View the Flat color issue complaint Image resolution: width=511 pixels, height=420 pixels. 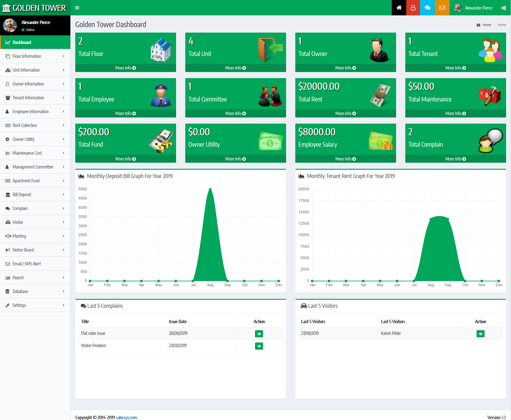[259, 334]
